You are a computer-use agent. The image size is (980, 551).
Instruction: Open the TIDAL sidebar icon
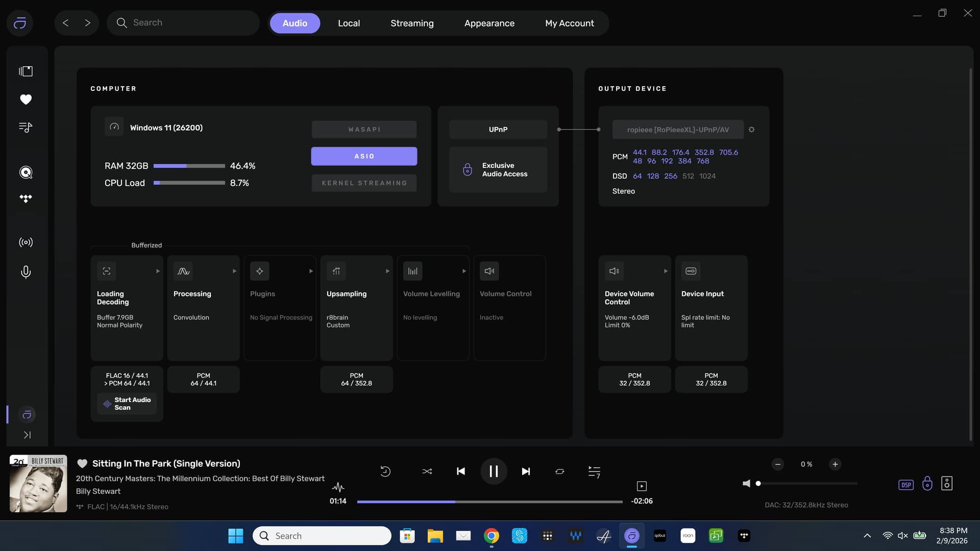click(26, 198)
